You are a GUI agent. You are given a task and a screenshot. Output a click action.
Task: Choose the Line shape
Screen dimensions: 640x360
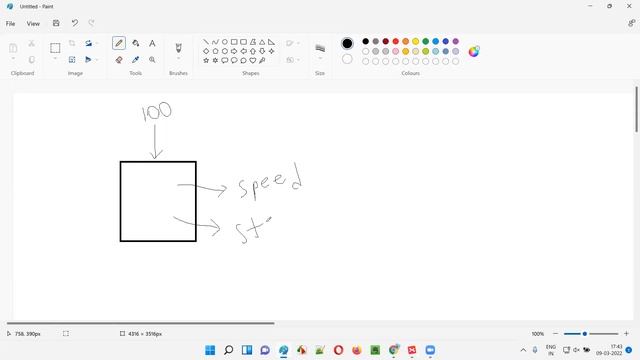pos(206,42)
